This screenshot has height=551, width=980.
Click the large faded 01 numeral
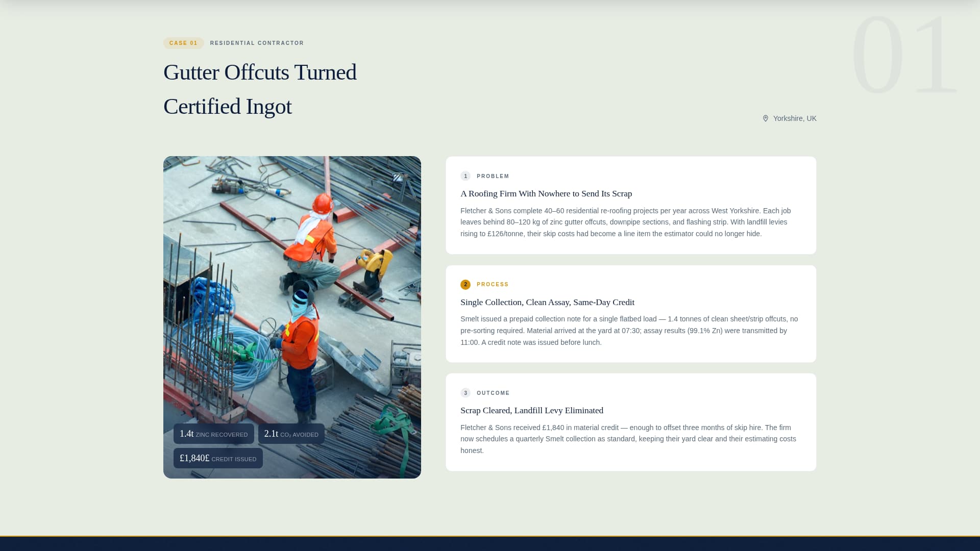tap(903, 55)
